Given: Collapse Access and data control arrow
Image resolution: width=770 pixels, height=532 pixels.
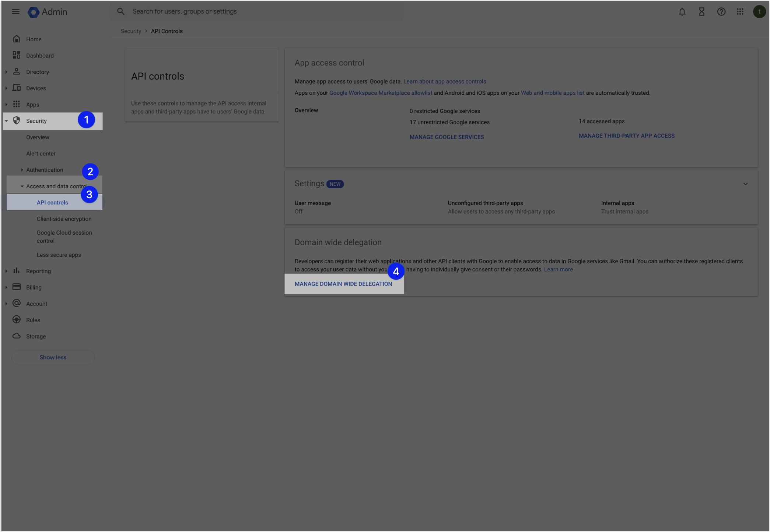Looking at the screenshot, I should point(22,186).
